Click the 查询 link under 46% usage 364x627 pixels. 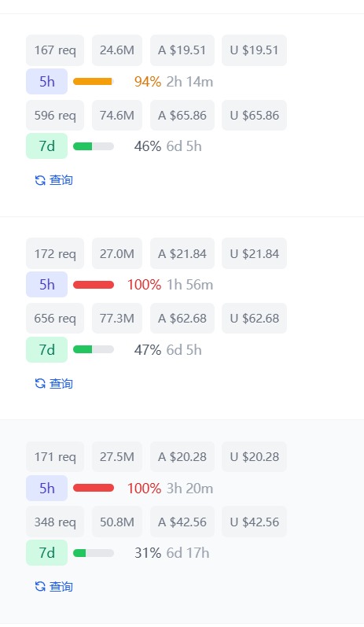[61, 180]
